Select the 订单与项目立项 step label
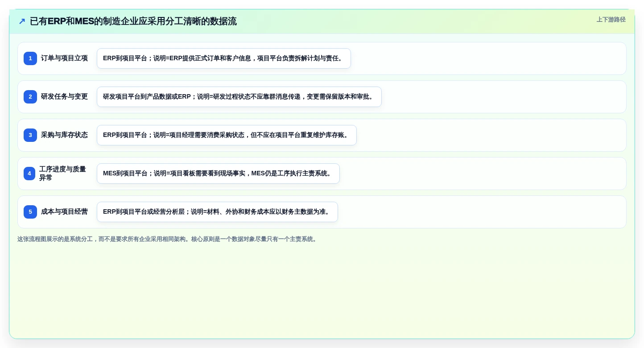Screen dimensions: 644x348 coord(64,58)
